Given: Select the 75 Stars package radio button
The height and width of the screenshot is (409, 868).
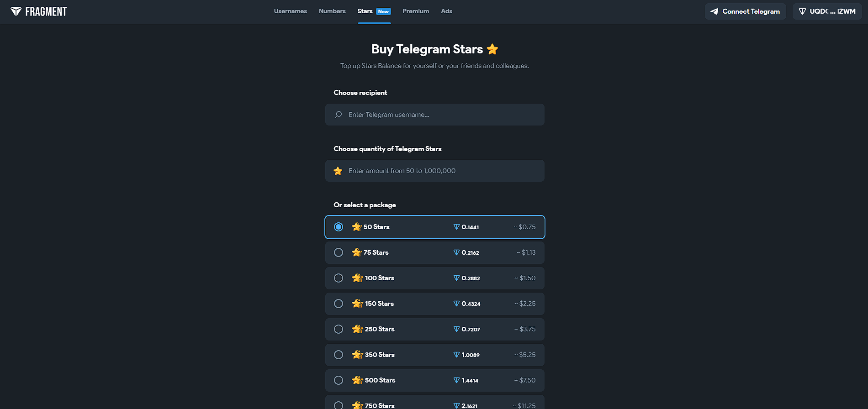Looking at the screenshot, I should pyautogui.click(x=339, y=252).
